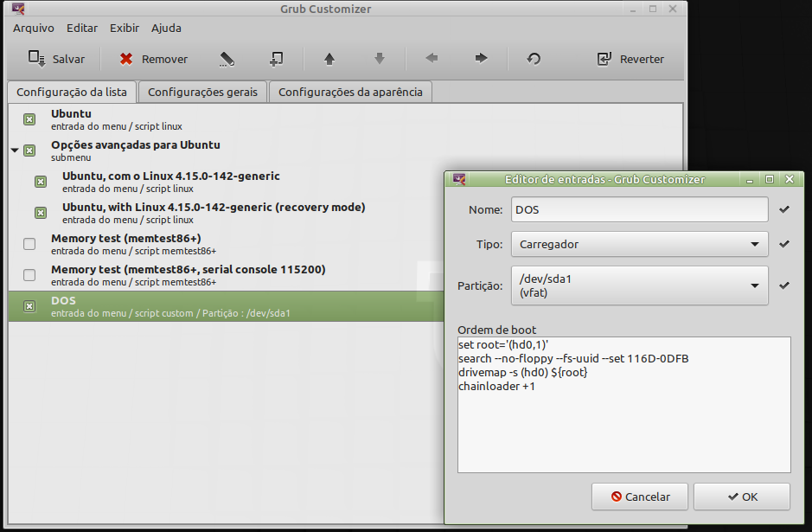Move entry down with the down arrow
812x532 pixels.
[380, 59]
